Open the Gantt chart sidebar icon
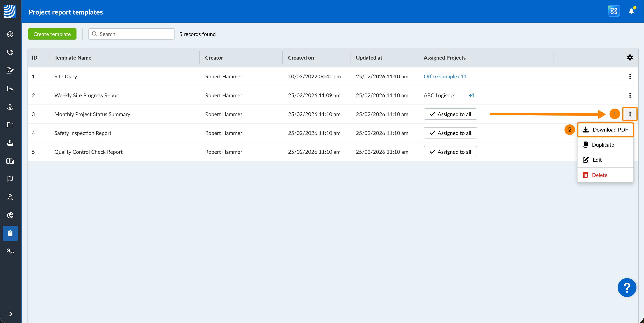This screenshot has width=644, height=323. (10, 89)
